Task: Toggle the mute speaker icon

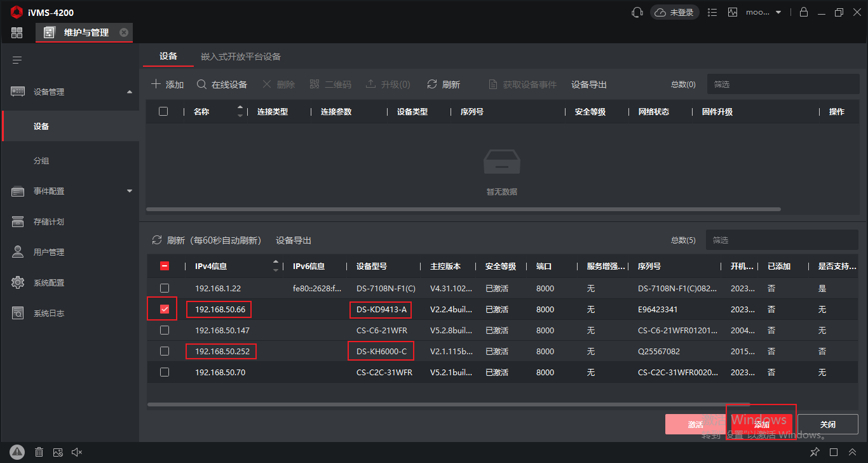Action: tap(77, 452)
